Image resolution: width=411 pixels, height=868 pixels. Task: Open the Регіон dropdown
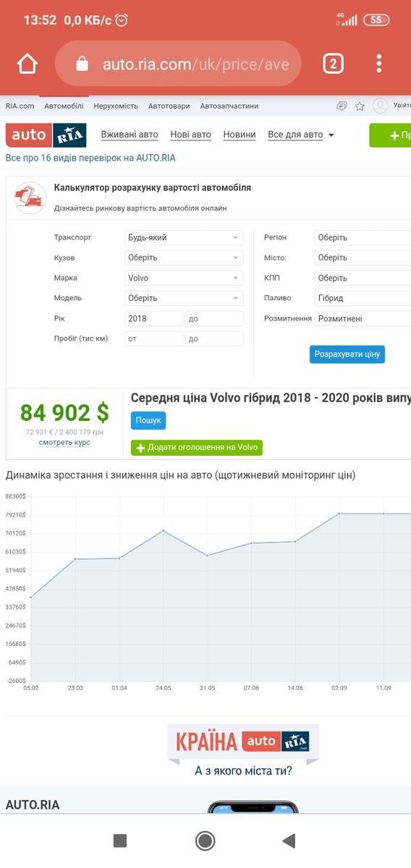point(363,237)
